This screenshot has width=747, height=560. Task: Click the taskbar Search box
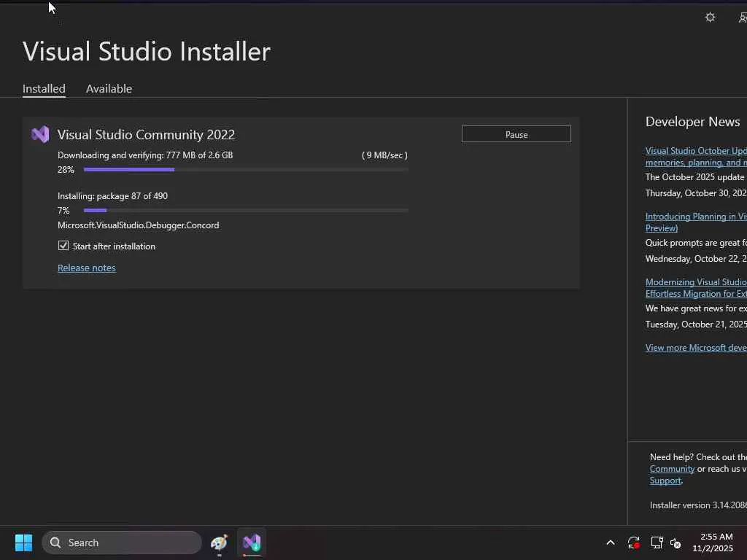[122, 542]
